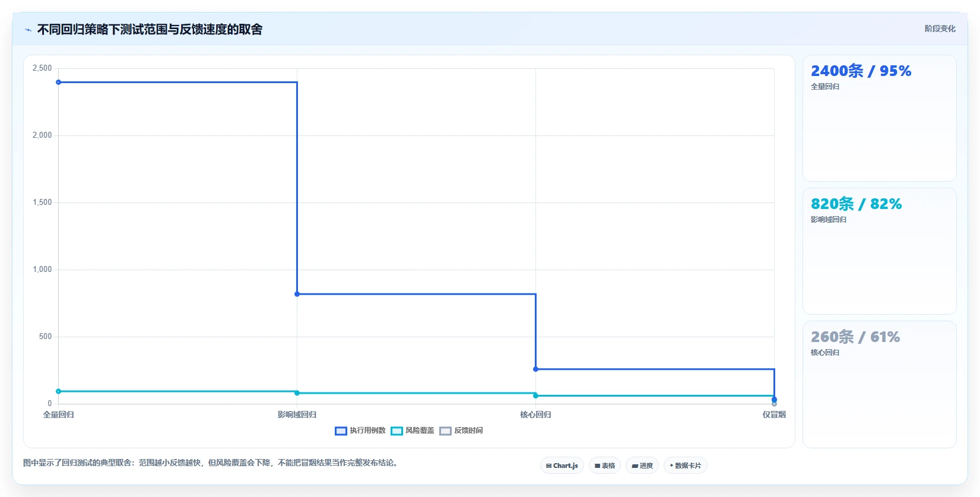Click the blue data point at 核心回归
The height and width of the screenshot is (497, 980).
coord(535,369)
